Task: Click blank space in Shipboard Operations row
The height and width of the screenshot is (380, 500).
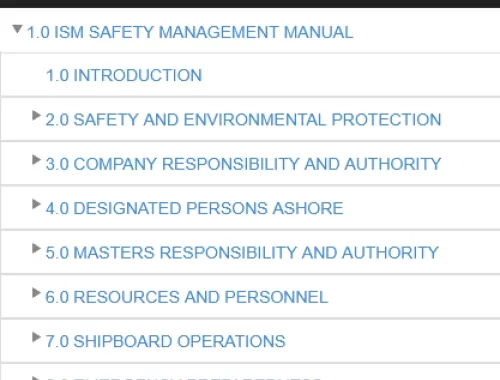Action: click(x=393, y=341)
